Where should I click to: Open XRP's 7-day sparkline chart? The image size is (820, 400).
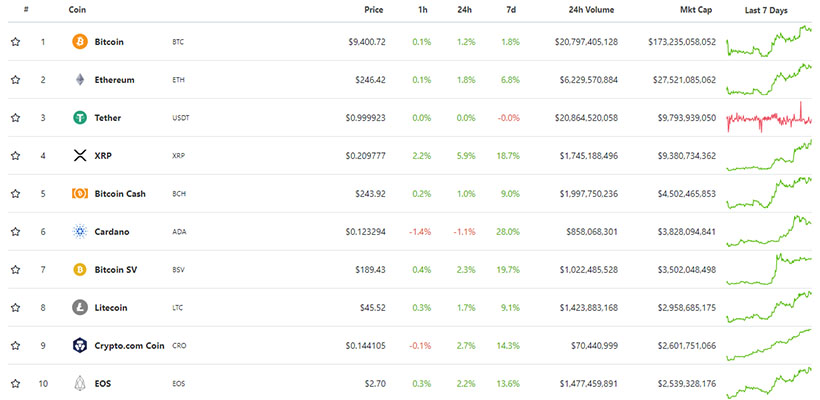[769, 155]
